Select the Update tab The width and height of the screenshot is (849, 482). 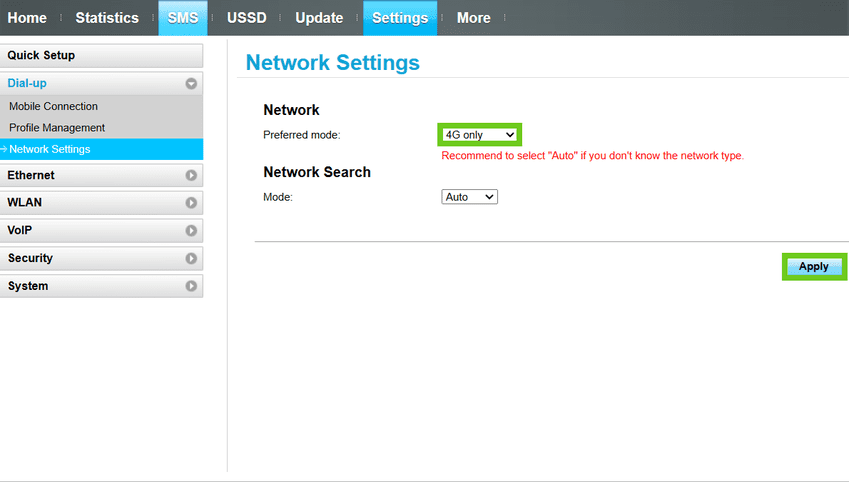coord(319,18)
